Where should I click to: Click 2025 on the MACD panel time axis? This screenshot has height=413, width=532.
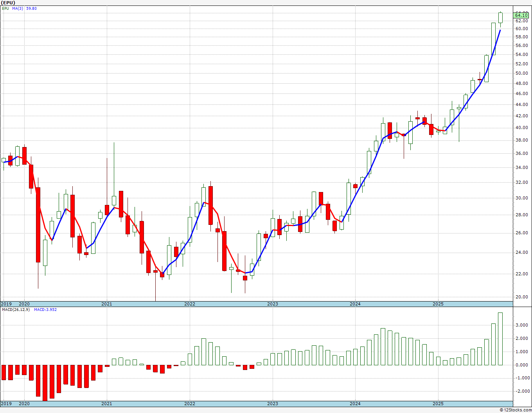click(438, 404)
